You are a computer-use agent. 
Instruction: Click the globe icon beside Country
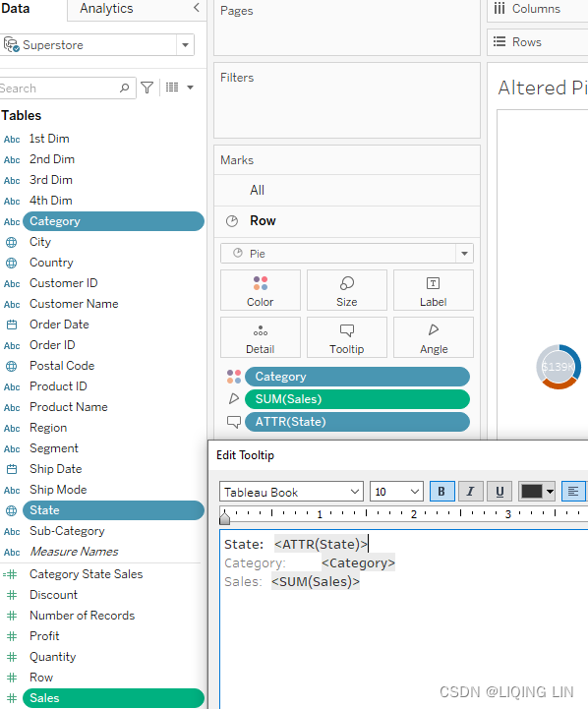(x=11, y=264)
